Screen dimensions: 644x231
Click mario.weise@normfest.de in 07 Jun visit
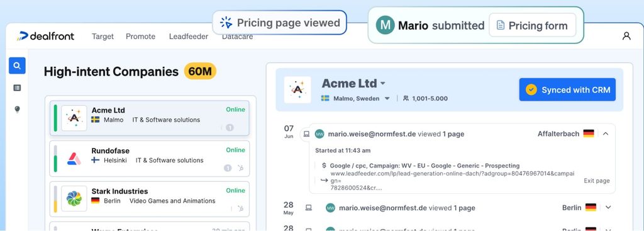372,134
